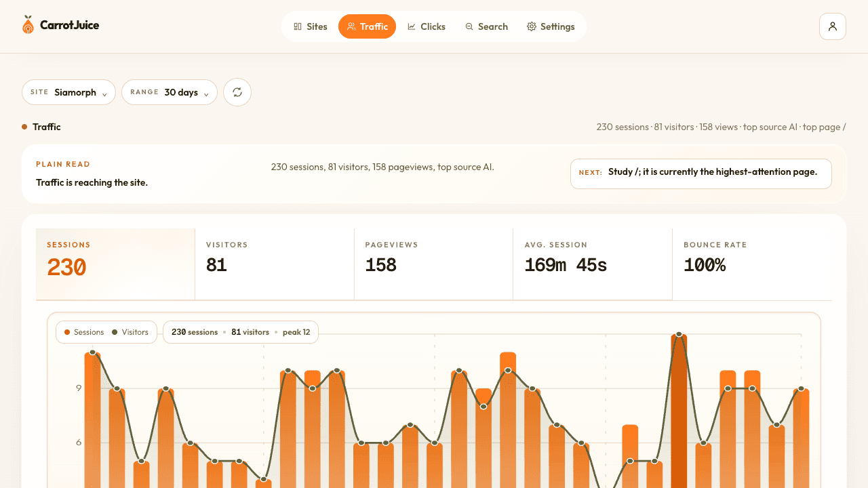Screen dimensions: 868x488
Task: Click the CarrotJuice carrot logo icon
Action: 28,25
